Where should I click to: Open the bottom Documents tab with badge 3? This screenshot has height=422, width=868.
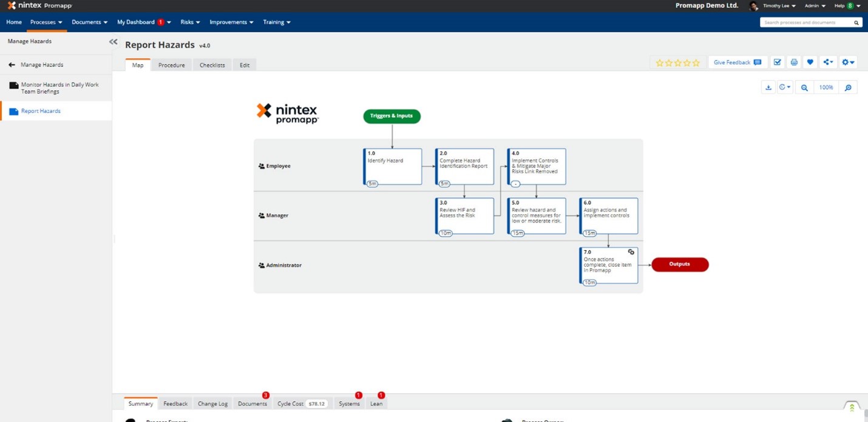pyautogui.click(x=253, y=403)
